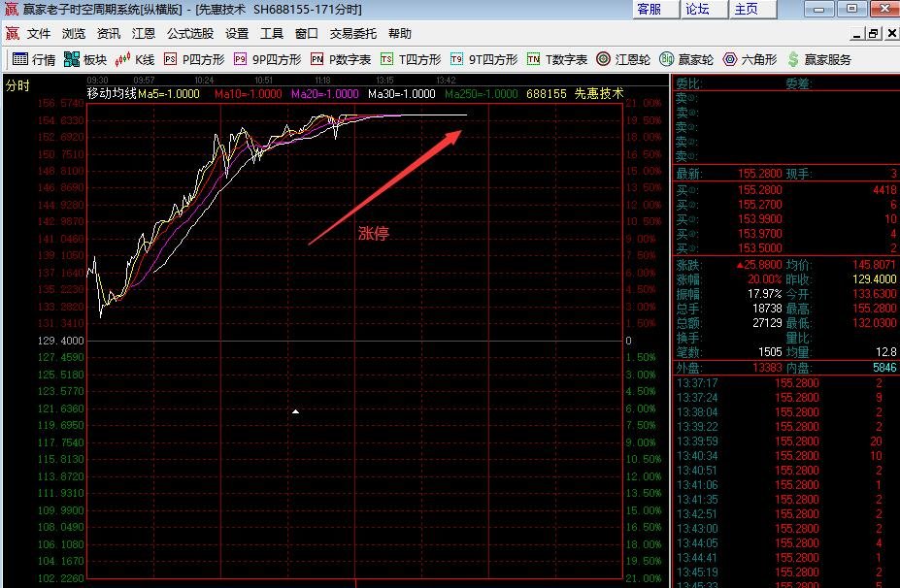Click the 笔数 1505 value
This screenshot has height=588, width=900.
[x=770, y=352]
